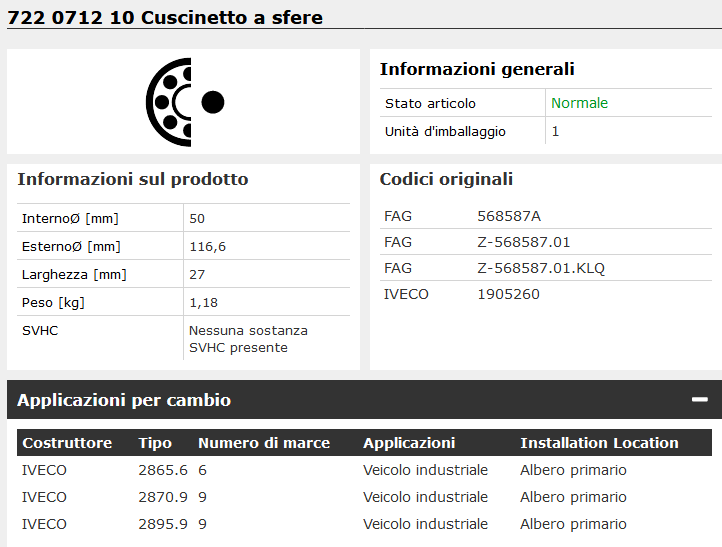The height and width of the screenshot is (547, 722).
Task: Click the Numero di marce column header
Action: [264, 443]
